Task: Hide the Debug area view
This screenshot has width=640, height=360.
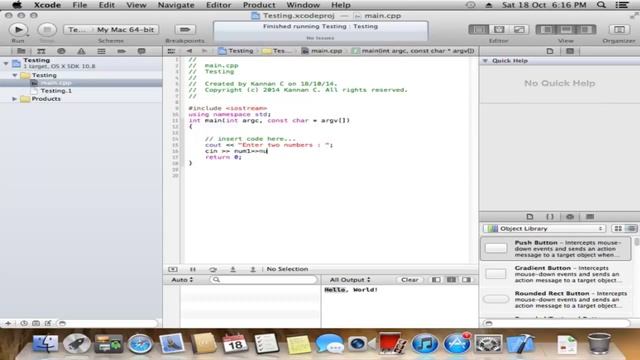Action: [x=566, y=29]
